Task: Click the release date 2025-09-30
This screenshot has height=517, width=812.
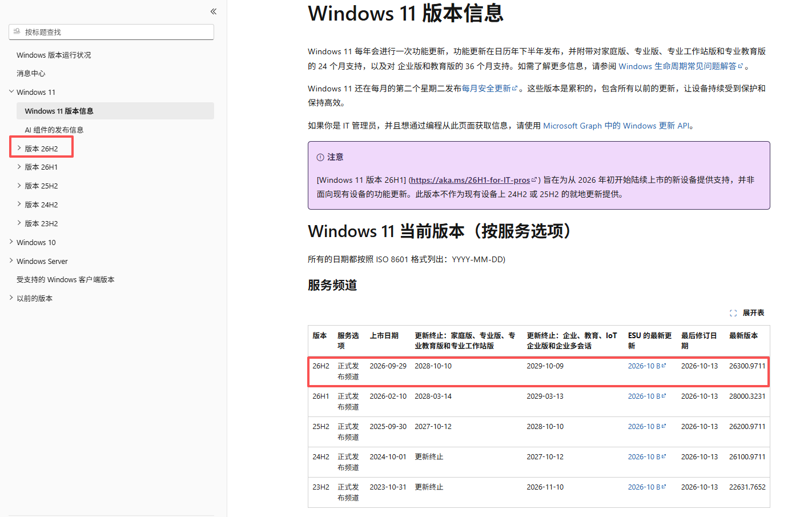Action: coord(388,427)
